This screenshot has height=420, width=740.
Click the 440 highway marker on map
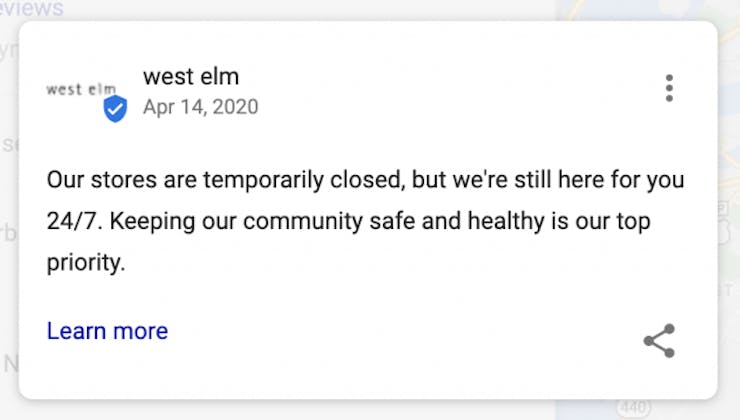coord(633,407)
